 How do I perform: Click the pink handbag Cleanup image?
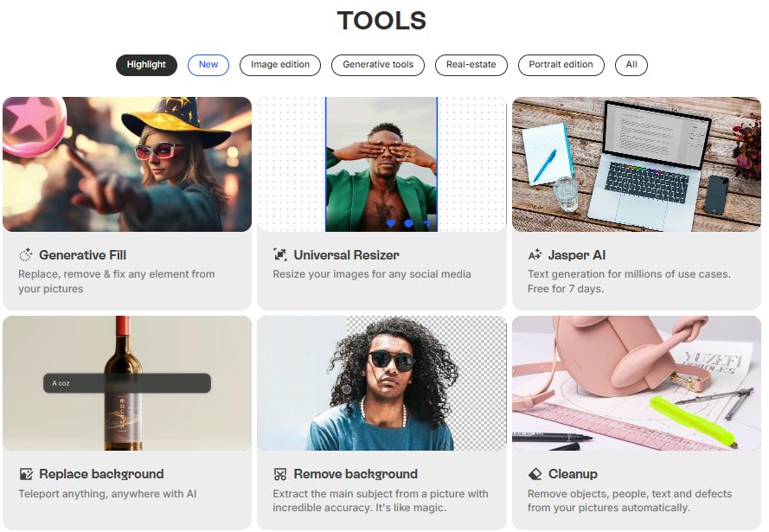637,383
